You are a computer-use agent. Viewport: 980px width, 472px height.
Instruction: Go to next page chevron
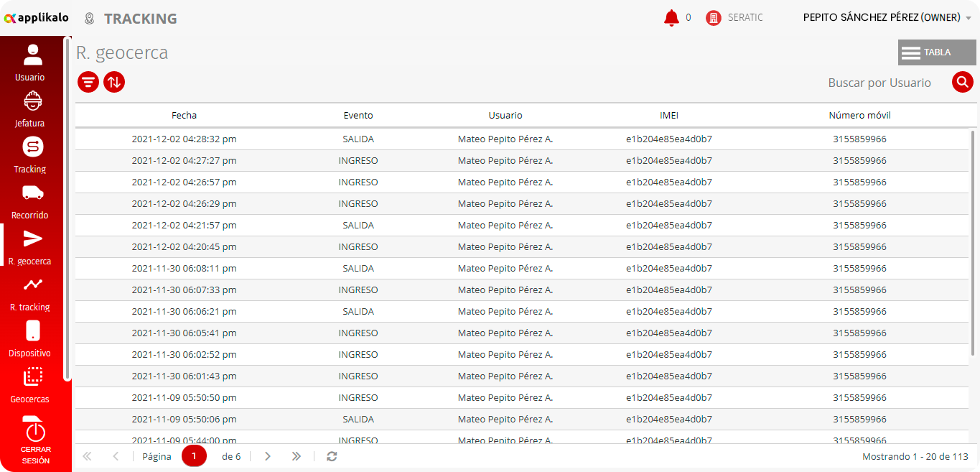(x=268, y=456)
